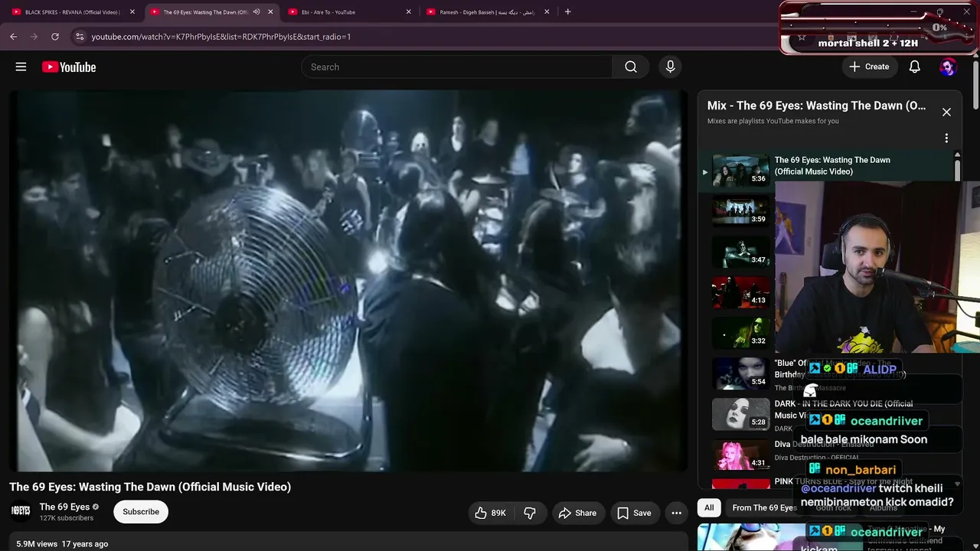Open the notifications bell
Image resolution: width=980 pixels, height=551 pixels.
914,67
